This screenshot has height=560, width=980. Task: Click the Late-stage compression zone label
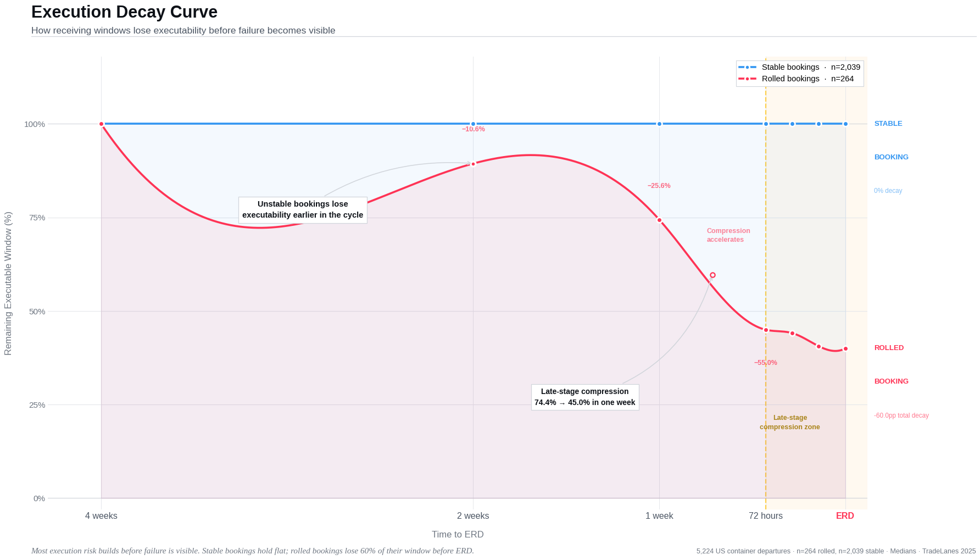pos(790,422)
